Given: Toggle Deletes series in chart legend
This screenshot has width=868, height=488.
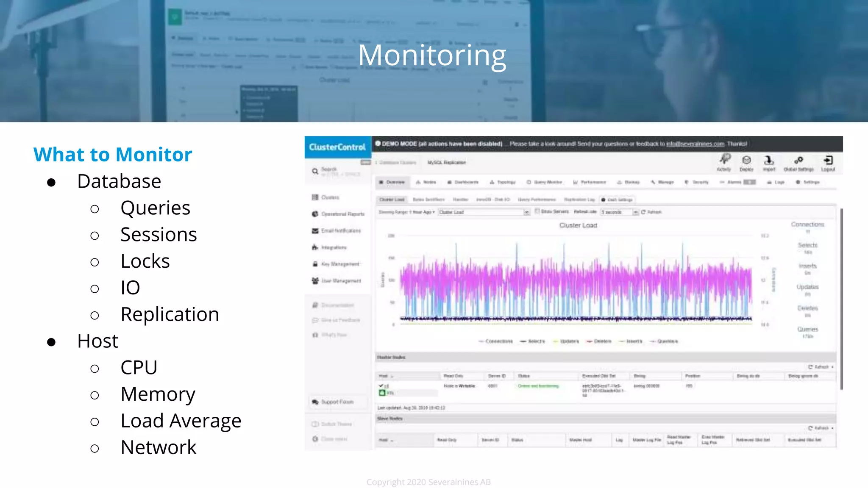Looking at the screenshot, I should (599, 341).
